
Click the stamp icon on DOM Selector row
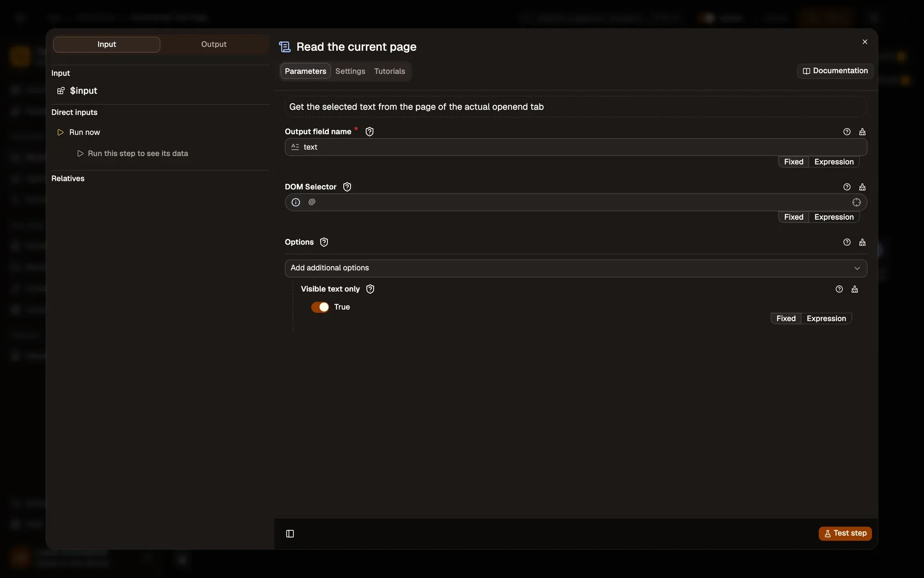tap(862, 187)
